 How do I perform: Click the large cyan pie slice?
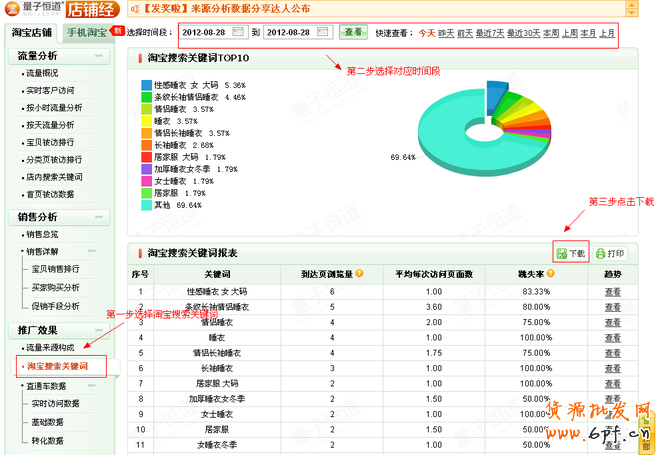coord(446,143)
